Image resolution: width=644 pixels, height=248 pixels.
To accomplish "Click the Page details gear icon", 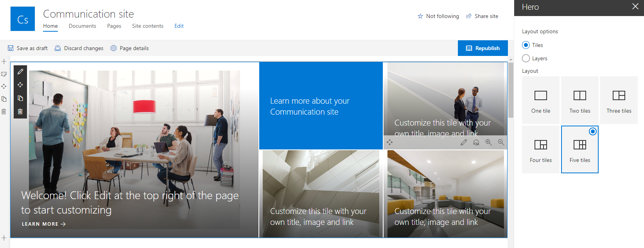I will (113, 48).
